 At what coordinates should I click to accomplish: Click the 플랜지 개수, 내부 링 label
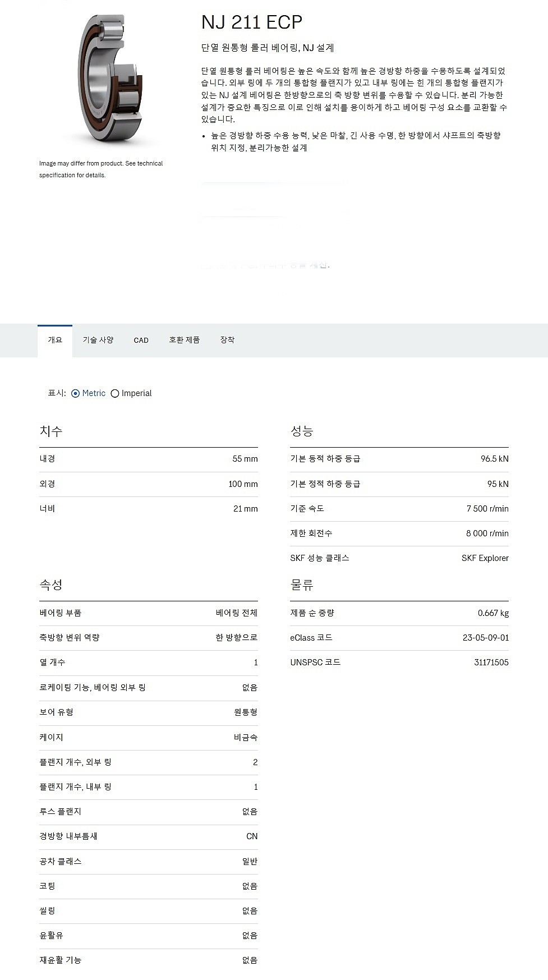point(76,787)
